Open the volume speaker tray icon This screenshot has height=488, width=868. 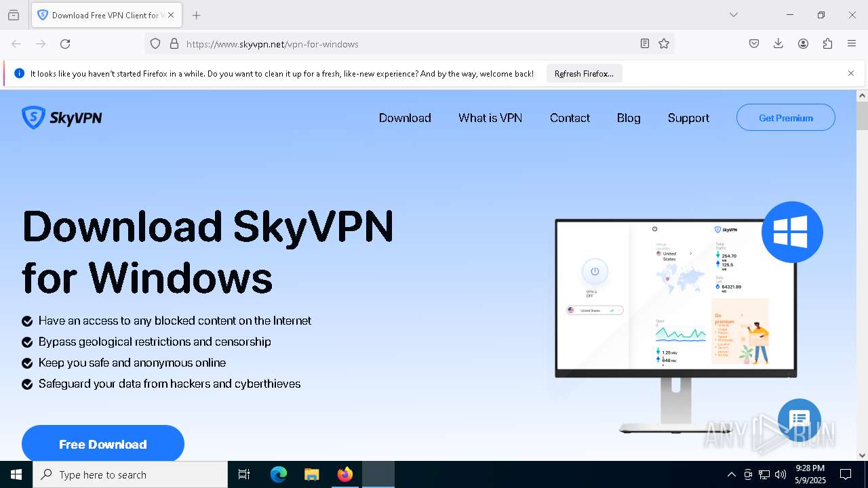(781, 474)
